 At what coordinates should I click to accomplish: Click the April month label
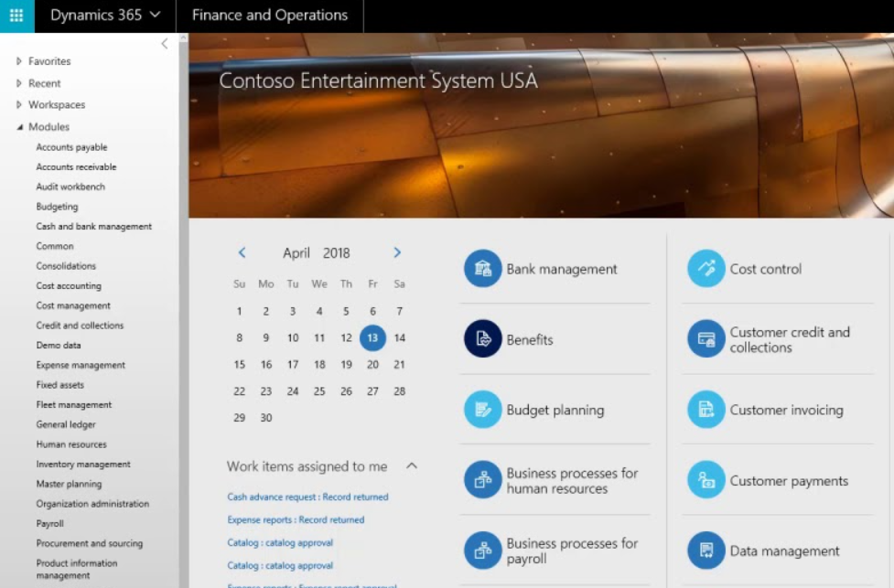pos(296,253)
